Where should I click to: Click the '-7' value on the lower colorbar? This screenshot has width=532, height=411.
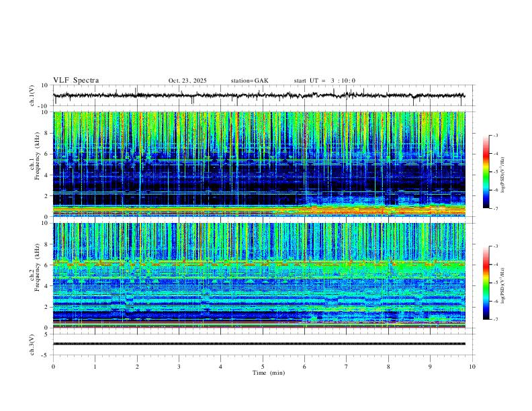(x=495, y=320)
